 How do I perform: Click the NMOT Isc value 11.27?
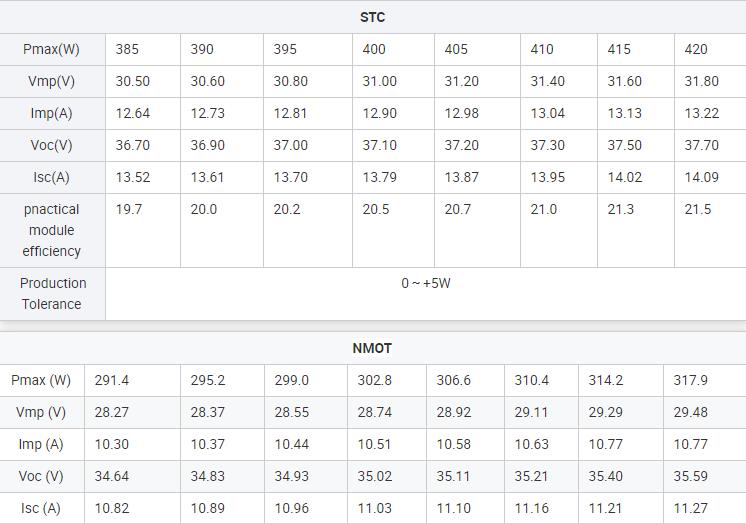[x=690, y=508]
